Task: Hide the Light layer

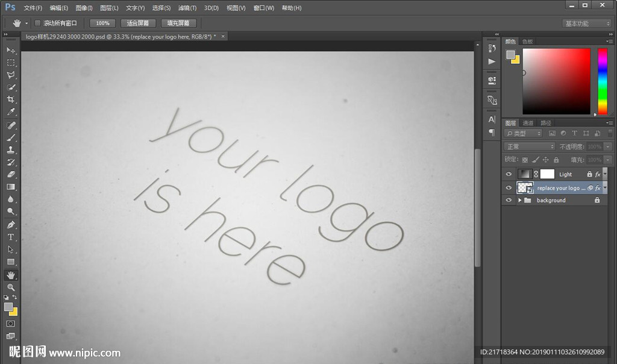Action: (x=509, y=174)
